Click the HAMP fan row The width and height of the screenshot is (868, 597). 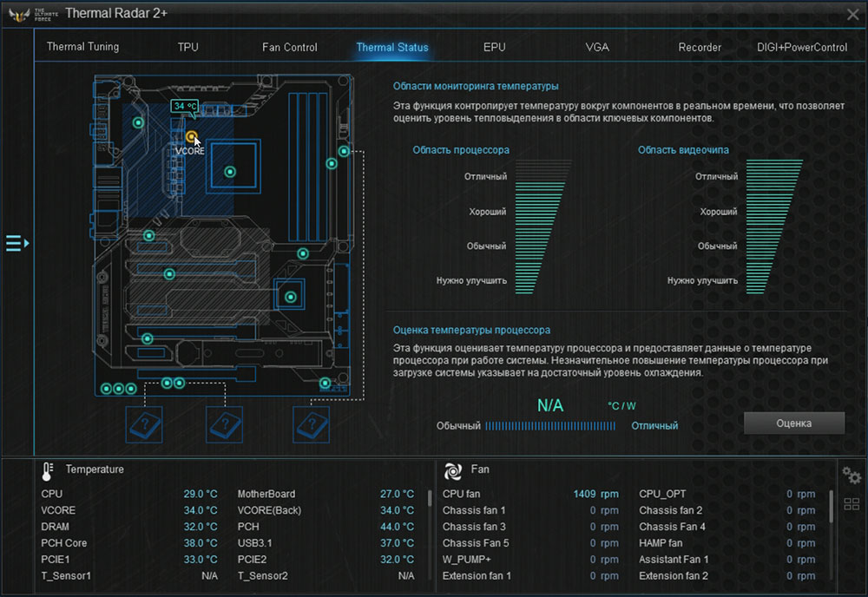(727, 543)
